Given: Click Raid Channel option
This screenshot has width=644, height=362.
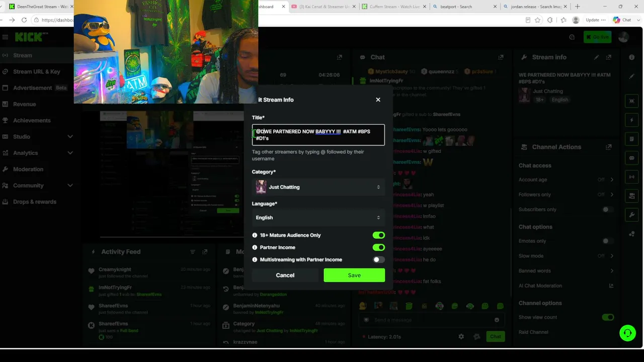Looking at the screenshot, I should tap(533, 332).
